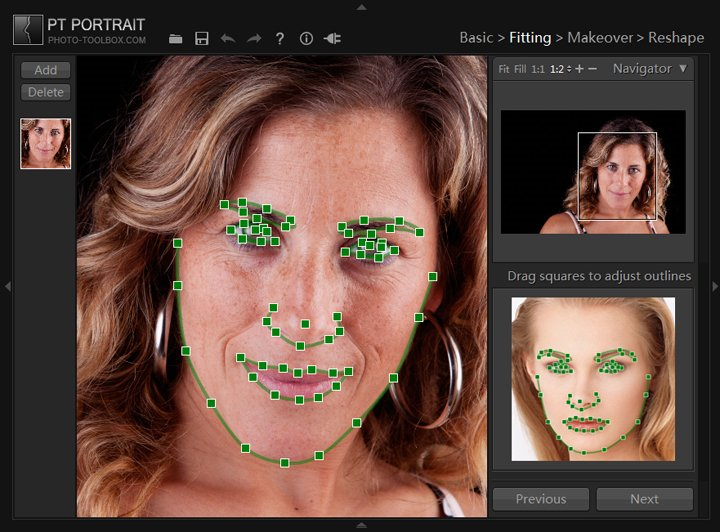Select the portrait thumbnail in left sidebar

click(x=46, y=143)
